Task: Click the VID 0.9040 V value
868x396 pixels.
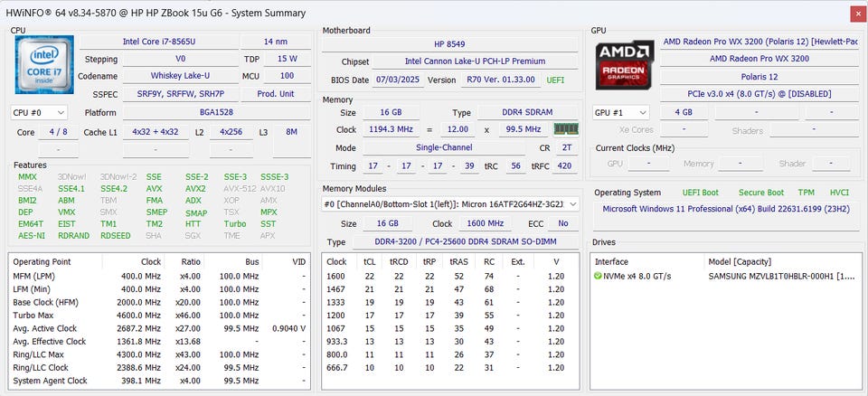Action: [289, 328]
